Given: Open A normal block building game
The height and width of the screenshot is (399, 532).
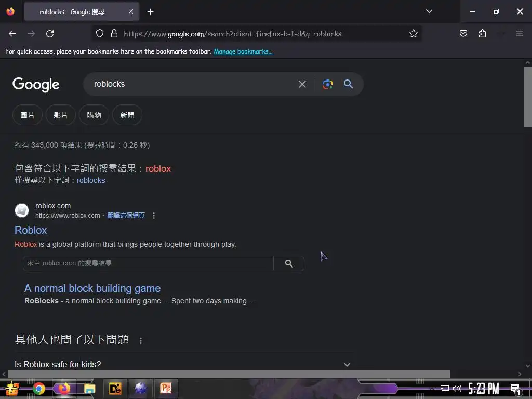Looking at the screenshot, I should tap(92, 288).
